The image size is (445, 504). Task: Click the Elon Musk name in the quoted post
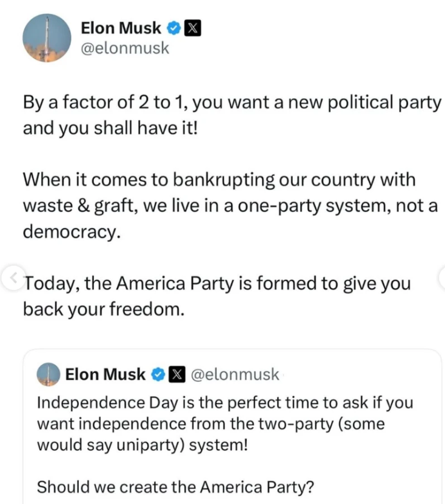tap(105, 374)
